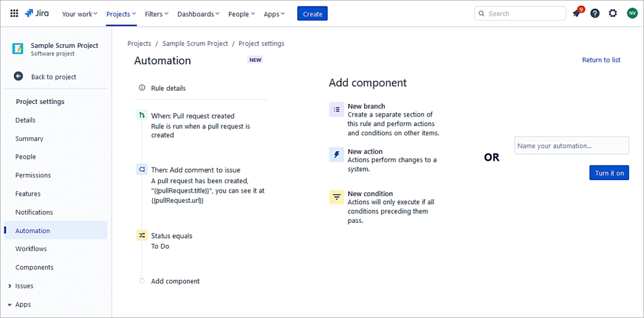Viewport: 644px width, 318px height.
Task: Click the Return to list link
Action: point(601,60)
